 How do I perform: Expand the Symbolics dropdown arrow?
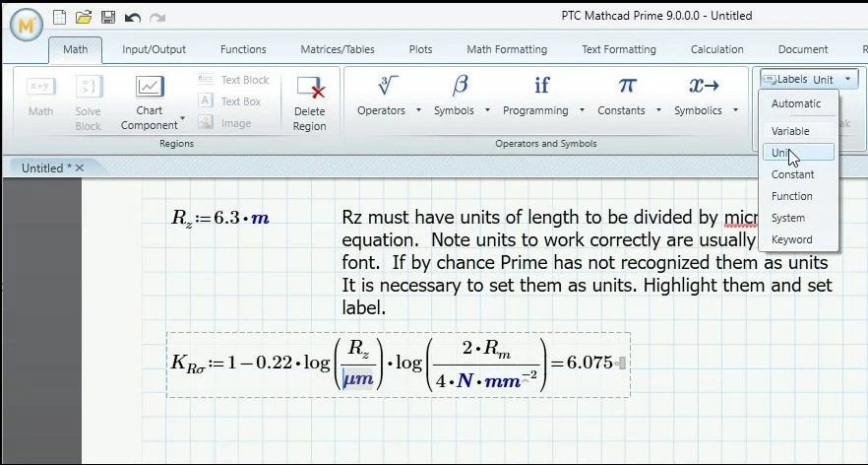tap(735, 110)
